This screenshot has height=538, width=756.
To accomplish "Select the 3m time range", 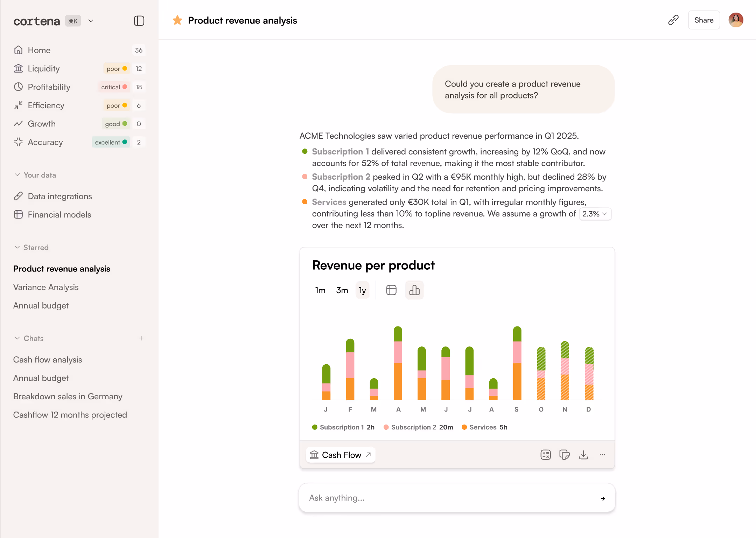I will click(342, 290).
